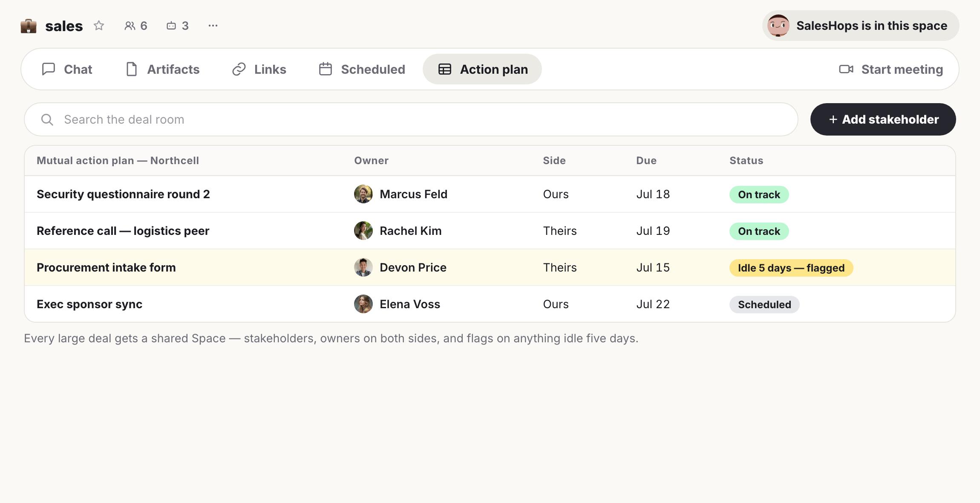Click On track status for Security questionnaire
The image size is (980, 503).
point(759,195)
